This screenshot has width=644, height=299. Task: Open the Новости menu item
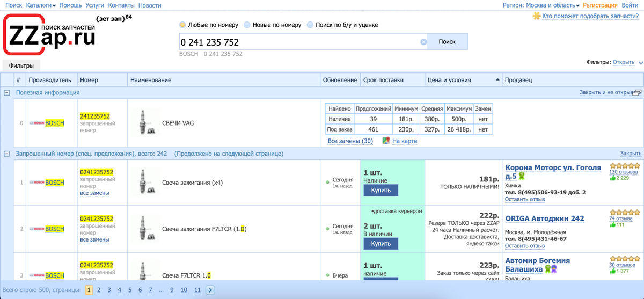pos(150,5)
